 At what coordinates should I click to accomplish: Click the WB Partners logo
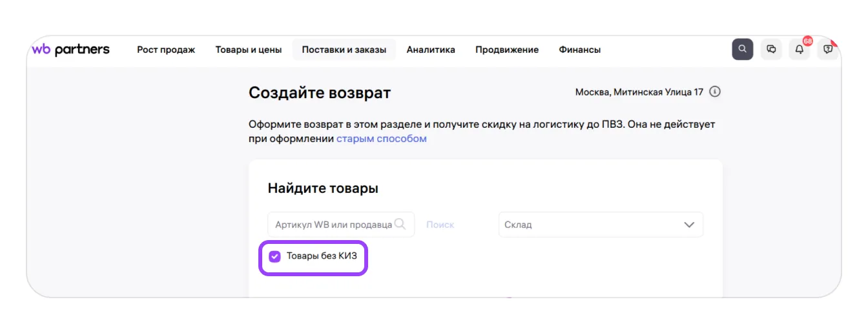point(70,50)
